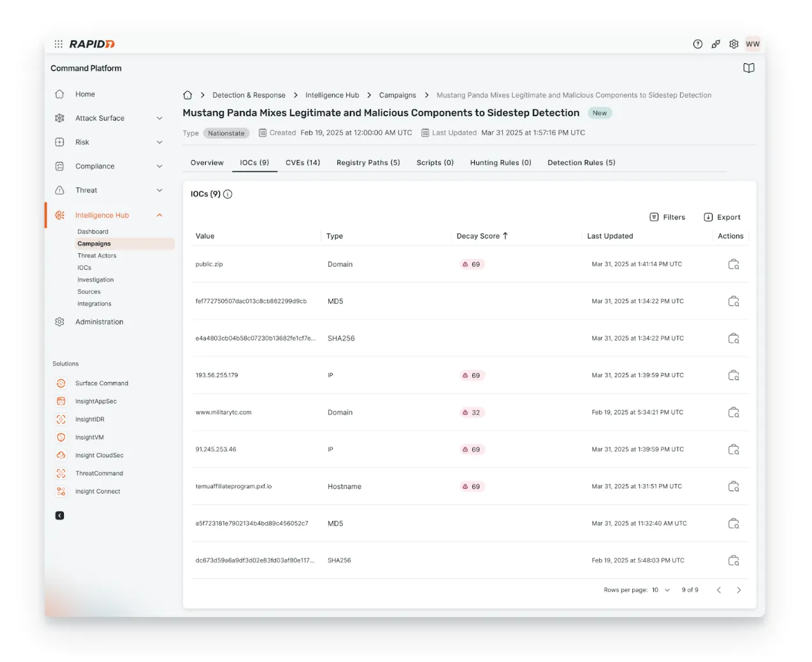812x662 pixels.
Task: Open the Rapid7 app launcher grid icon
Action: [x=58, y=44]
